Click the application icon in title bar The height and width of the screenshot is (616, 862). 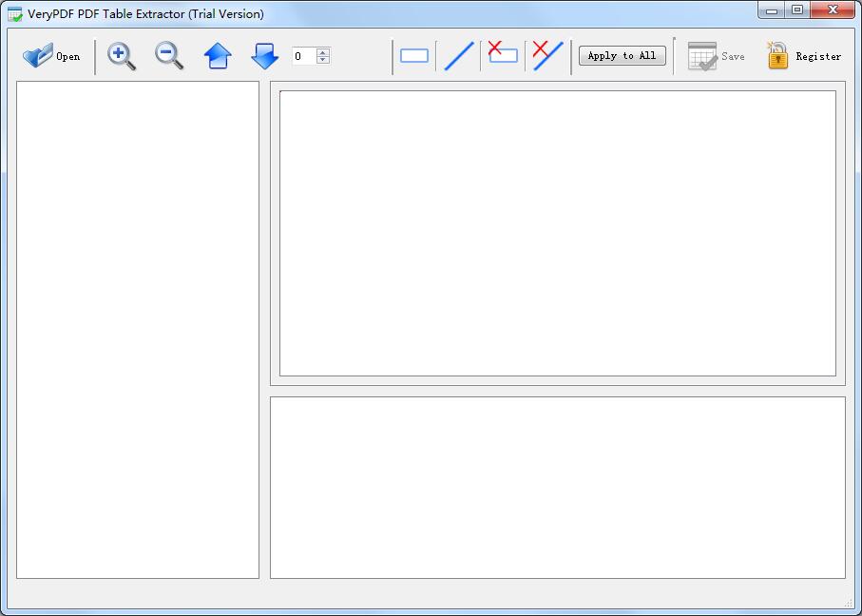pos(15,13)
